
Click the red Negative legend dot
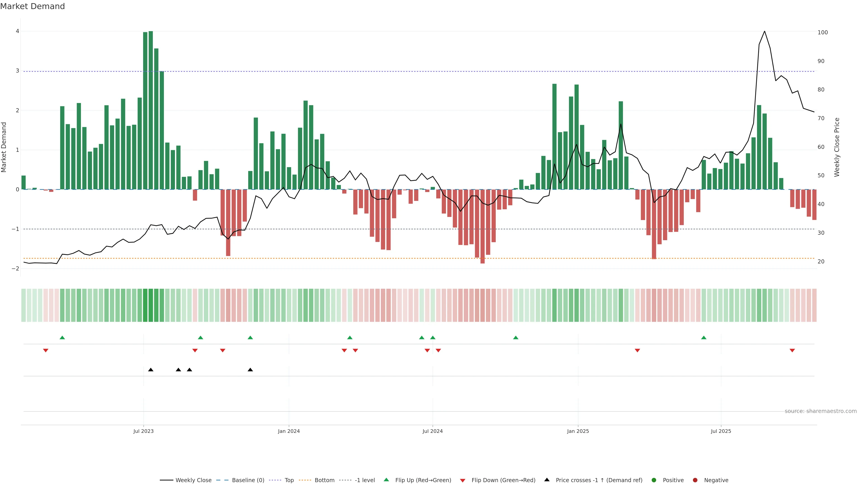695,480
